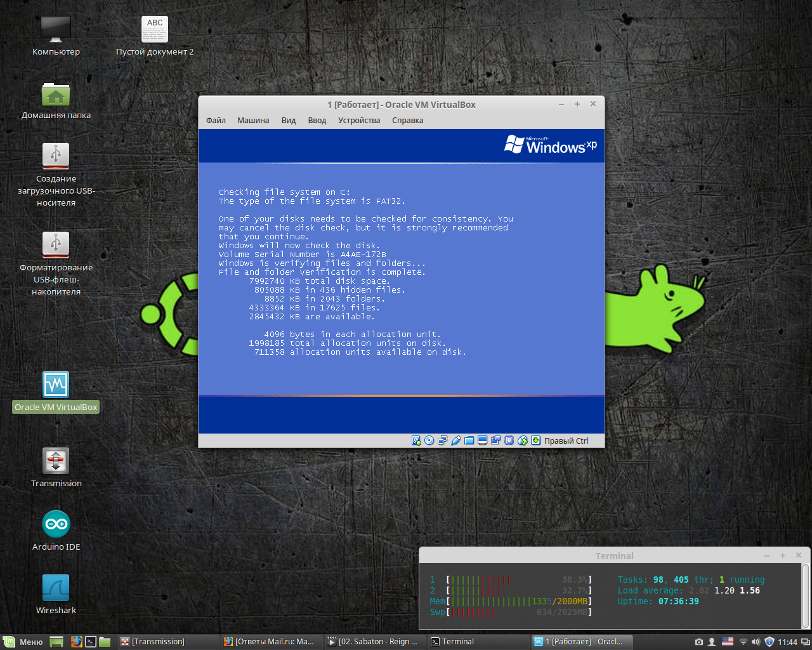The image size is (812, 650).
Task: Click the update manager shield tray icon
Action: 769,642
